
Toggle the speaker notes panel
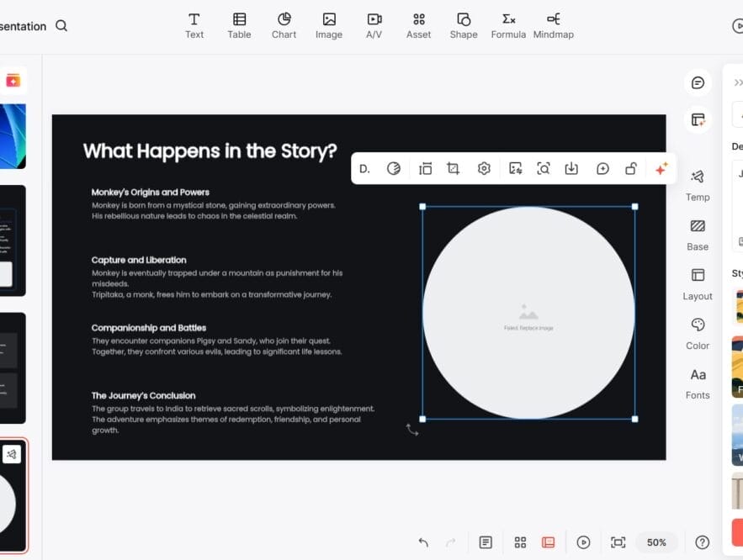point(486,542)
